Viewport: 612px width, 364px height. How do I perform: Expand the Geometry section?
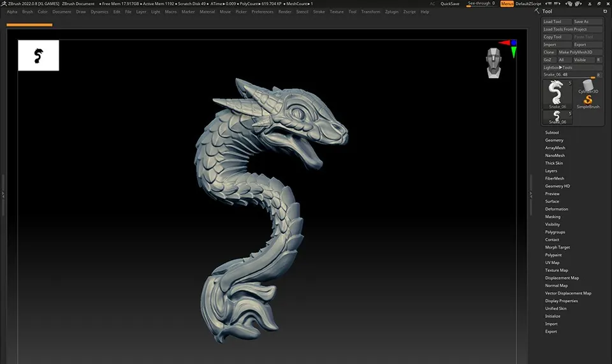(x=554, y=140)
